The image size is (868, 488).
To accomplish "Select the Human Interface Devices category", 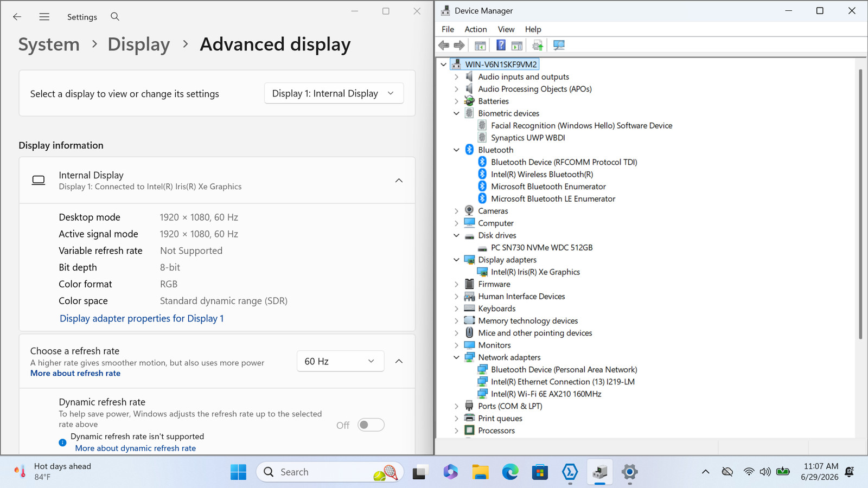I will pyautogui.click(x=521, y=297).
